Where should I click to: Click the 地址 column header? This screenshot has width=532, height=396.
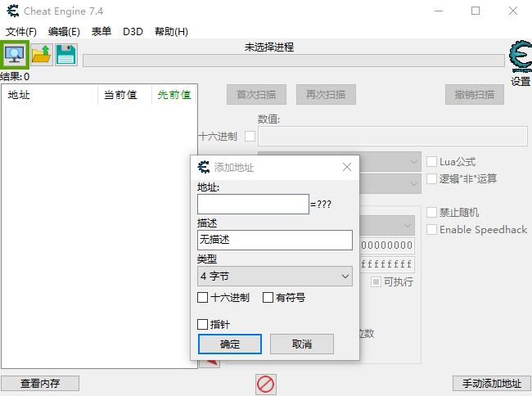pyautogui.click(x=50, y=95)
